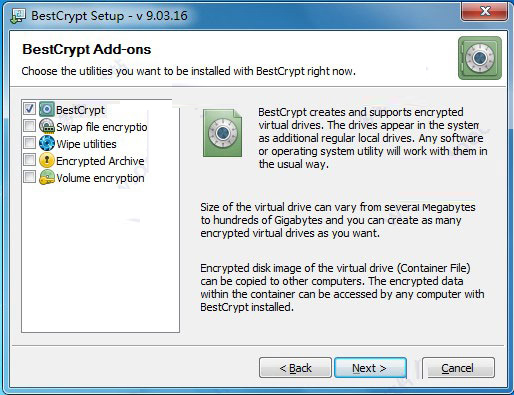Click the setup installer icon in title bar
This screenshot has height=395, width=514.
[18, 16]
